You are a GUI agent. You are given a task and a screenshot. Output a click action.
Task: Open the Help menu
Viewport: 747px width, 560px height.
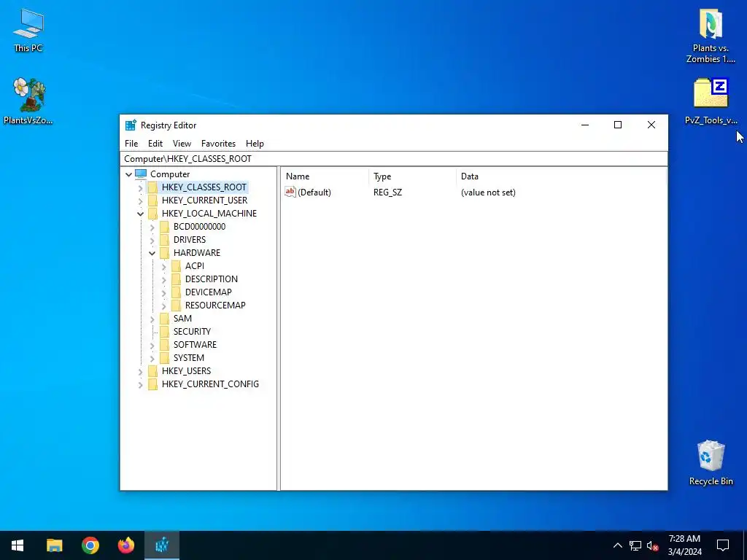pyautogui.click(x=255, y=144)
